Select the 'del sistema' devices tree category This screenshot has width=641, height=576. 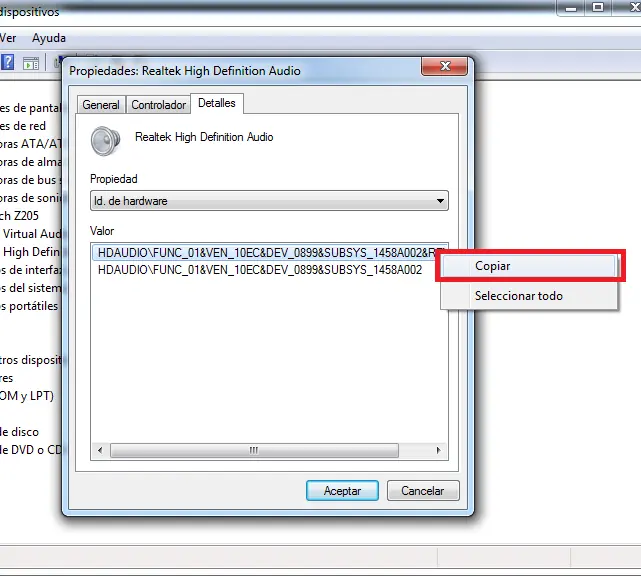click(31, 288)
